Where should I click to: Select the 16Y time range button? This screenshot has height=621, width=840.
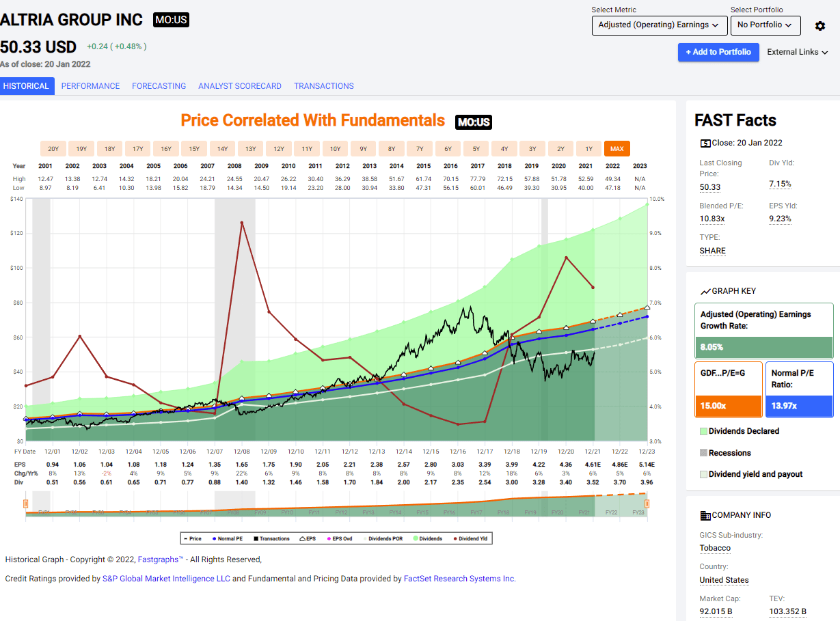pos(166,149)
